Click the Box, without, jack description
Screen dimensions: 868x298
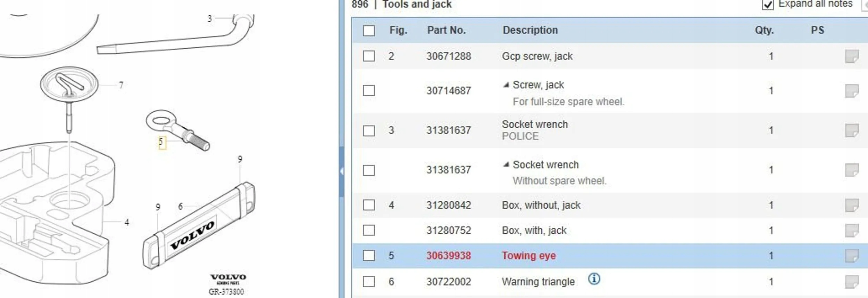click(541, 205)
